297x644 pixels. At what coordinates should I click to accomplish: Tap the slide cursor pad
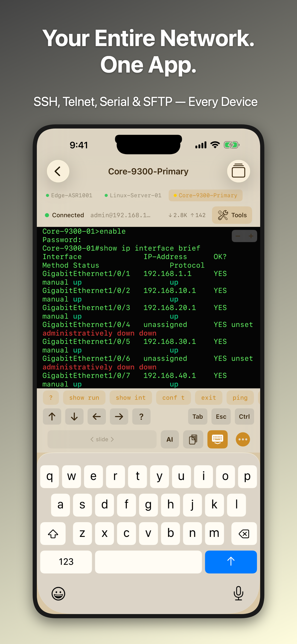(x=102, y=439)
